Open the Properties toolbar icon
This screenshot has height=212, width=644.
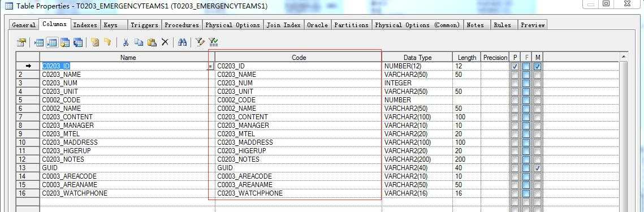pos(21,42)
